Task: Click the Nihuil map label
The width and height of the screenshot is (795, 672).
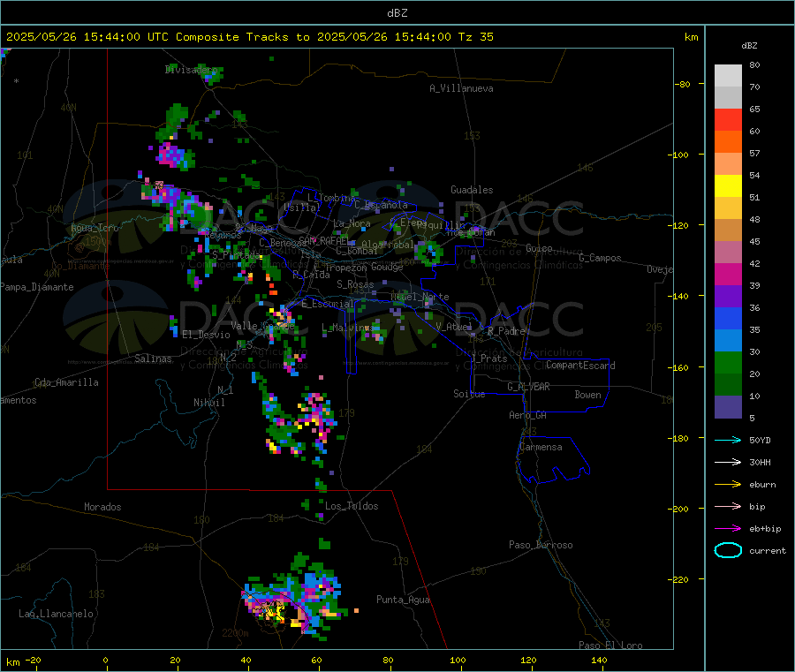Action: pyautogui.click(x=209, y=403)
